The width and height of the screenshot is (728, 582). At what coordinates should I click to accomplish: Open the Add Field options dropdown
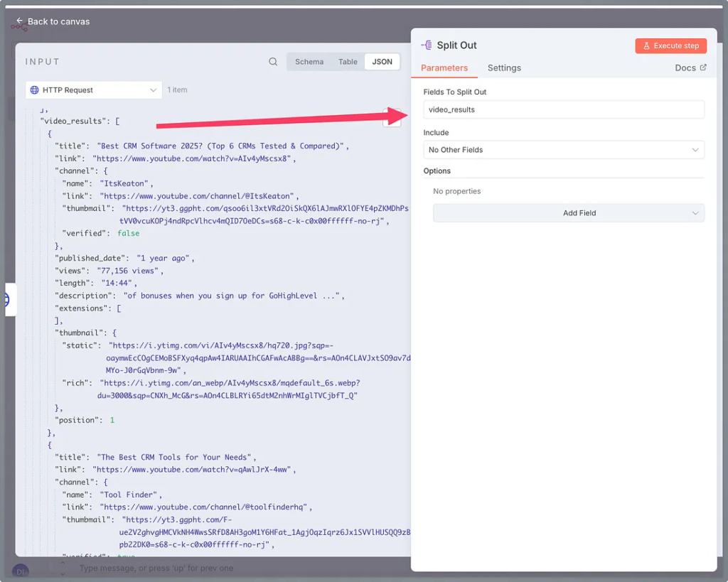pos(568,213)
